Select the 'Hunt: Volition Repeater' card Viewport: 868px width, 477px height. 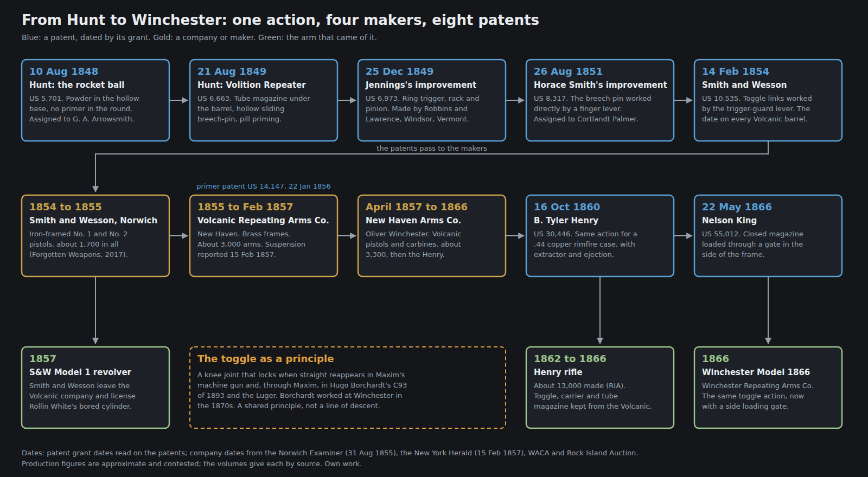pos(264,100)
